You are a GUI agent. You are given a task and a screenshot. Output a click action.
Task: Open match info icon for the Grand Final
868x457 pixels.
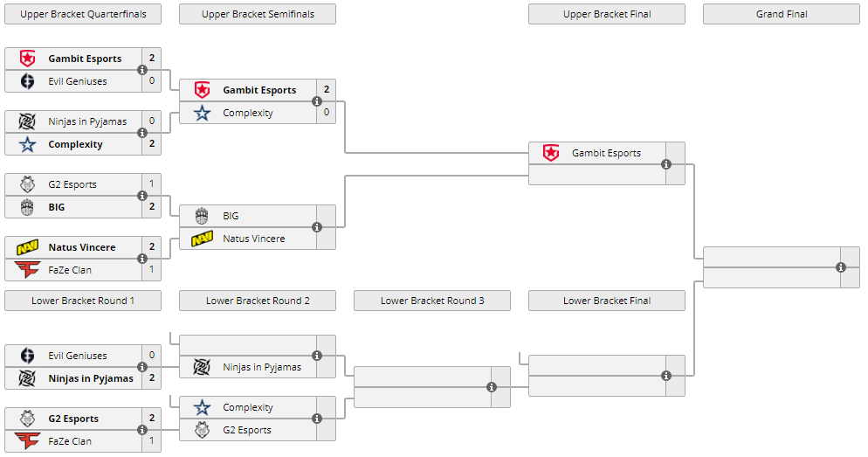pos(841,267)
